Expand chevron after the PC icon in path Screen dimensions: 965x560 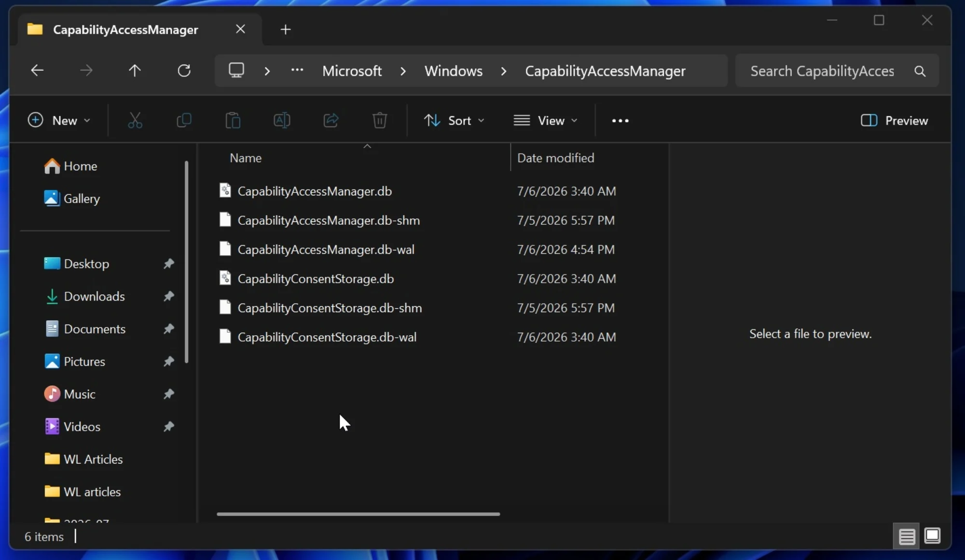[x=267, y=71]
